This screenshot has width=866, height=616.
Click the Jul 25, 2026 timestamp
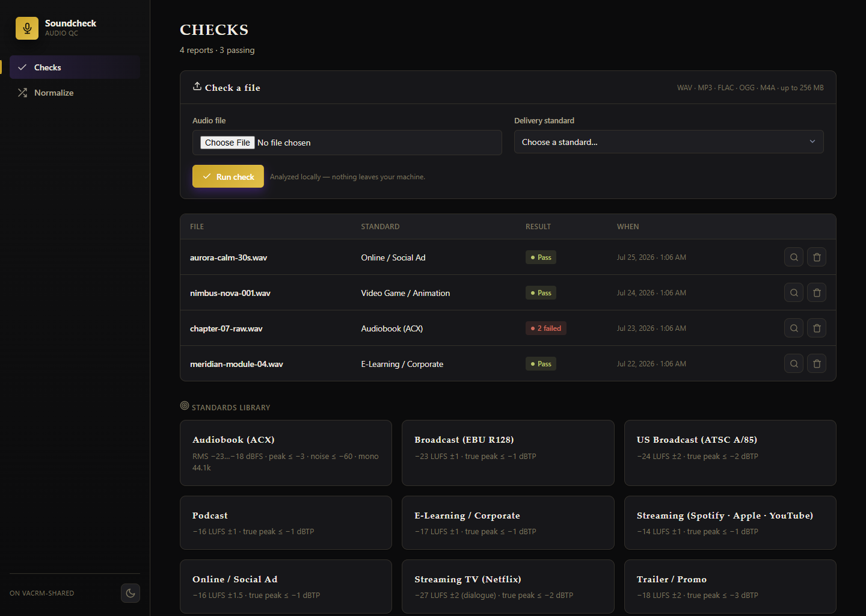(x=651, y=257)
